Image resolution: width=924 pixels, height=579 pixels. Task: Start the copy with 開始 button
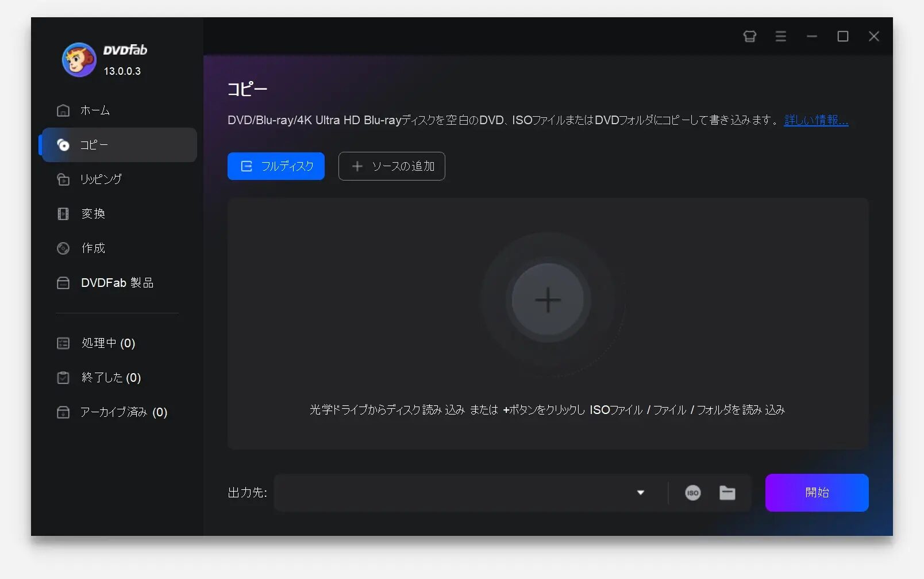[x=817, y=493]
